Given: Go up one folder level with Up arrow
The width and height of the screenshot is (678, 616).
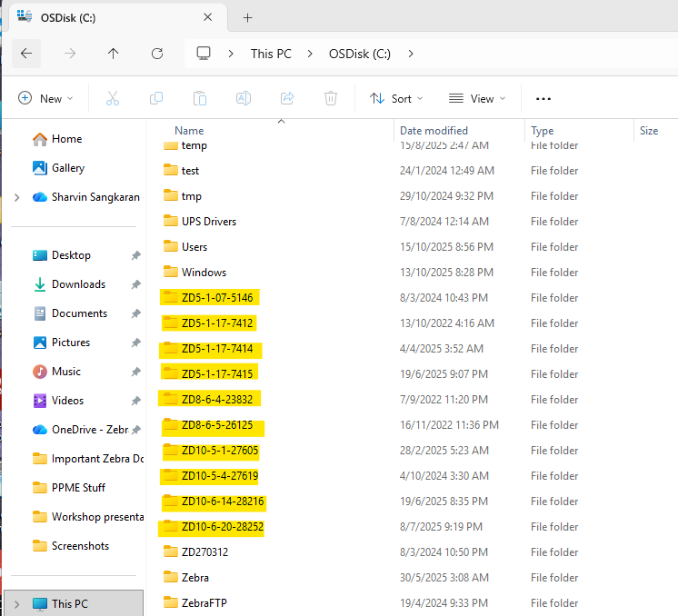Looking at the screenshot, I should click(114, 54).
